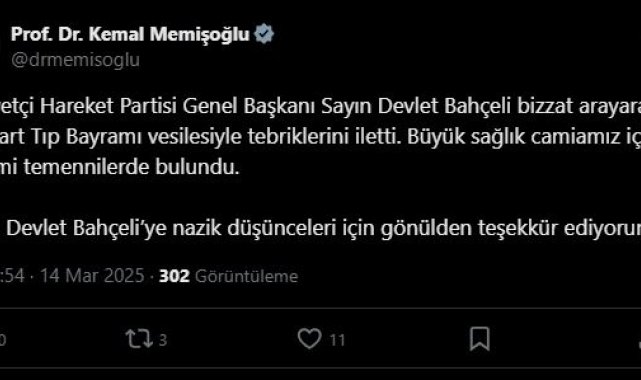The width and height of the screenshot is (641, 380).
Task: Open the @drmemisoglu handle
Action: [x=76, y=60]
